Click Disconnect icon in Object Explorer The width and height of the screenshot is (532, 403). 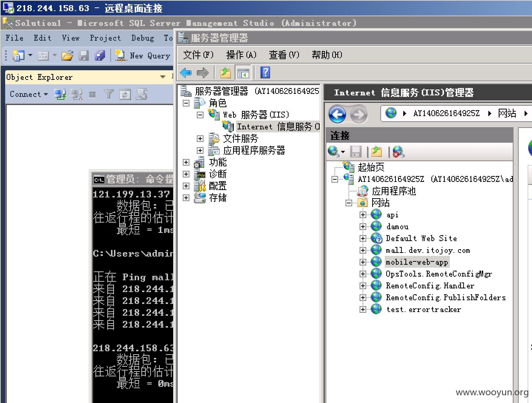pos(76,94)
